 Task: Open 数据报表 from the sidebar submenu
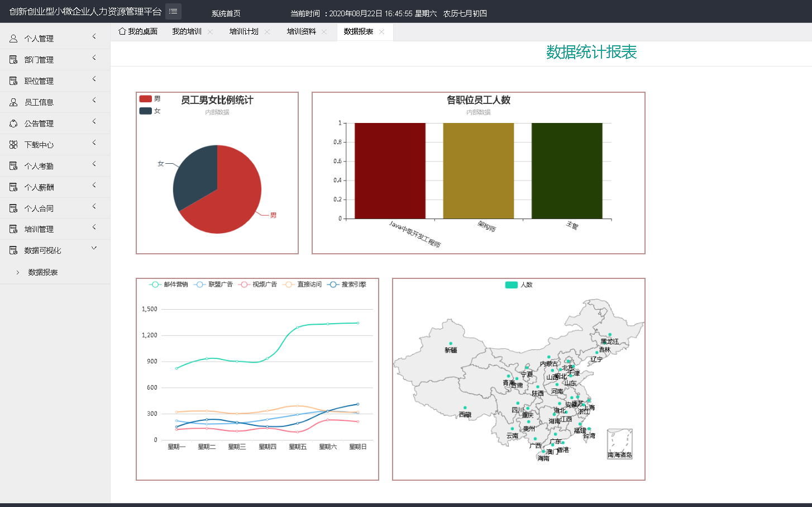click(43, 272)
